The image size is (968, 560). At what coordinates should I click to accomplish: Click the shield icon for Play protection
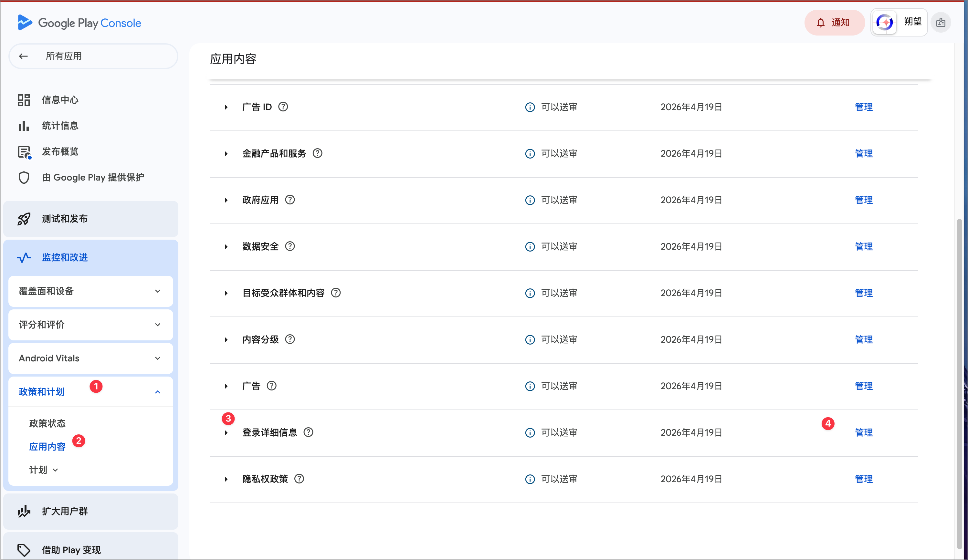tap(24, 177)
